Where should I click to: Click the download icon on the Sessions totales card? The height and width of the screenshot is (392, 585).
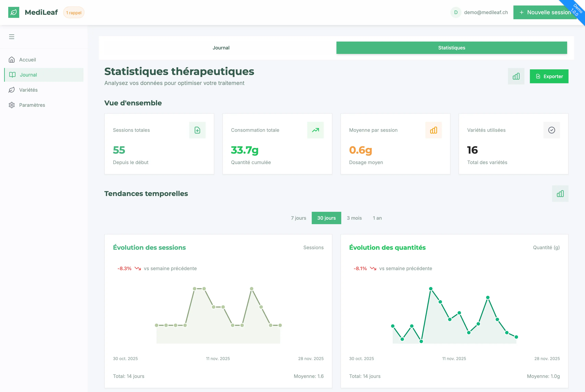pyautogui.click(x=197, y=130)
